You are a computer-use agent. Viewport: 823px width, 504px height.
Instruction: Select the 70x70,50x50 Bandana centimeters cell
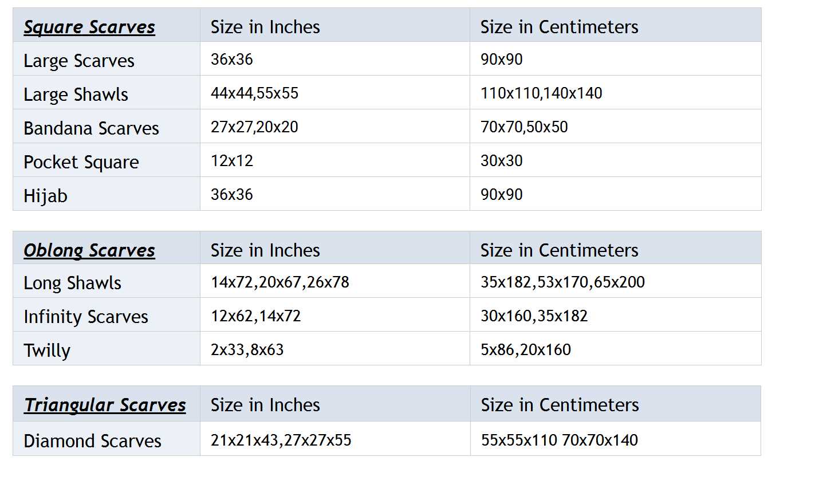pos(524,127)
